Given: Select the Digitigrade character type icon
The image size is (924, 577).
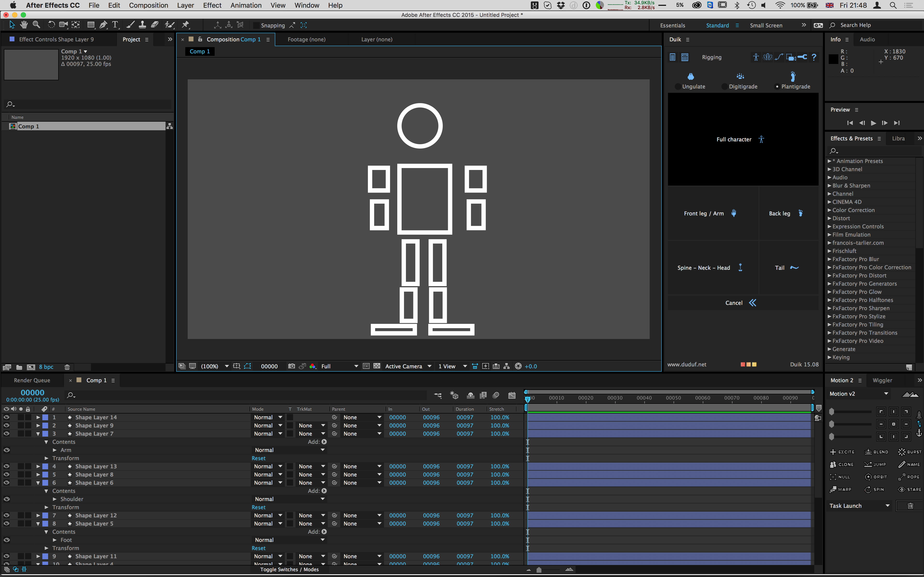Looking at the screenshot, I should click(740, 75).
